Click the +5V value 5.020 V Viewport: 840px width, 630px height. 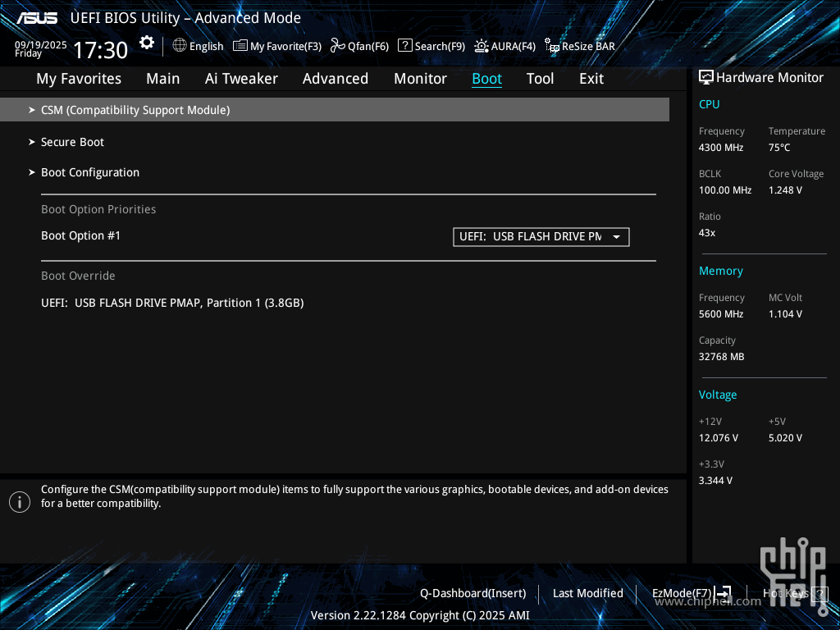click(x=785, y=438)
